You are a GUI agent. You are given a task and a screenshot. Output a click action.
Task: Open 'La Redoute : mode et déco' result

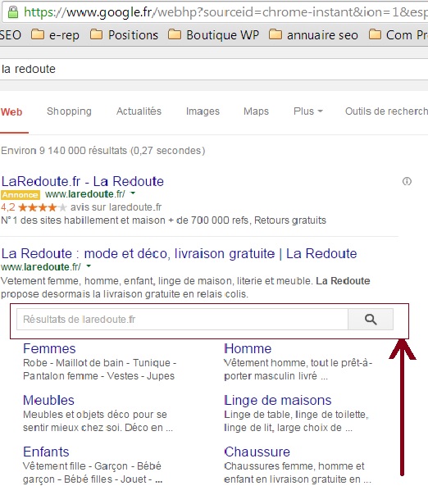tap(179, 253)
